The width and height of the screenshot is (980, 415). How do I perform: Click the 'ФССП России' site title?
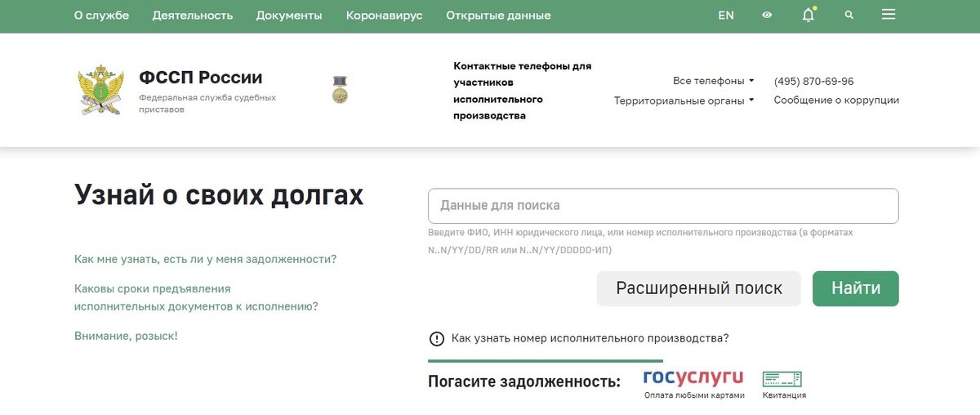201,78
